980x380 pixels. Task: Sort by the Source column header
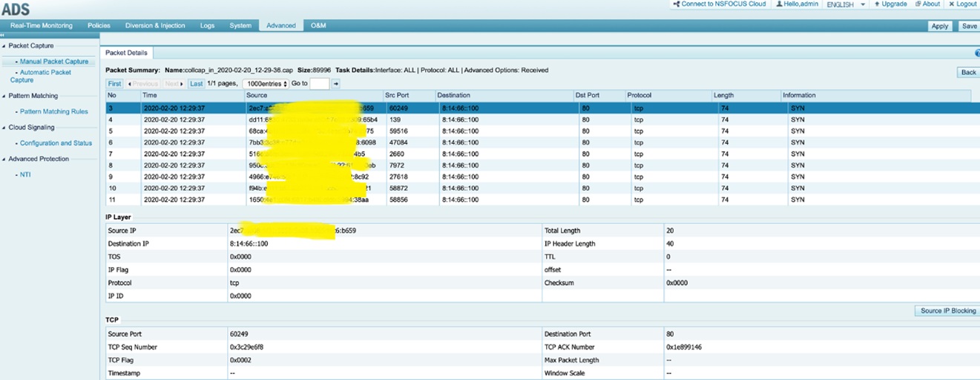(x=313, y=95)
